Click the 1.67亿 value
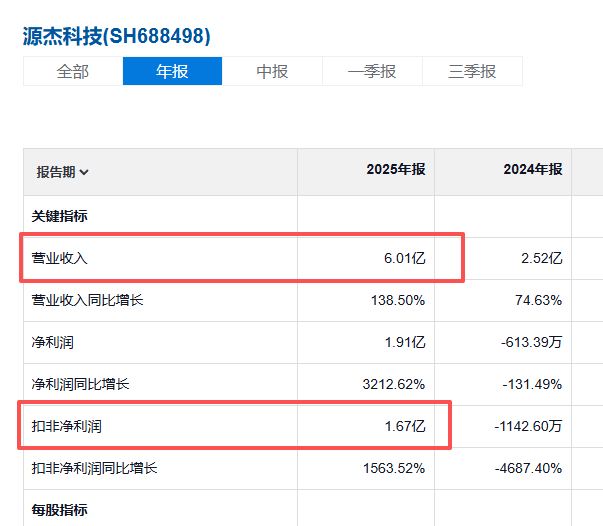 pos(405,426)
